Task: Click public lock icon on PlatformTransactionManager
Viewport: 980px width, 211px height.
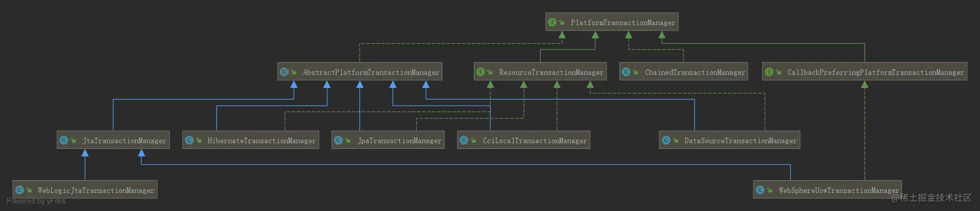Action: click(562, 23)
